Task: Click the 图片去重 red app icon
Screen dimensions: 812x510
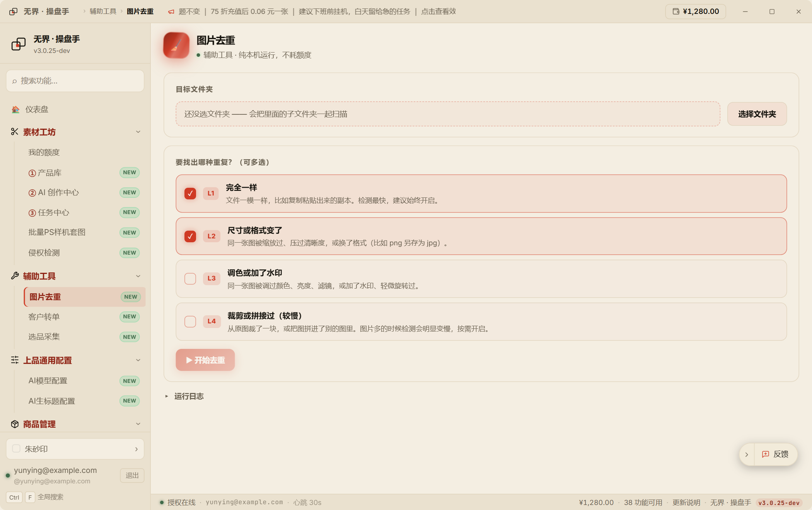Action: [176, 45]
